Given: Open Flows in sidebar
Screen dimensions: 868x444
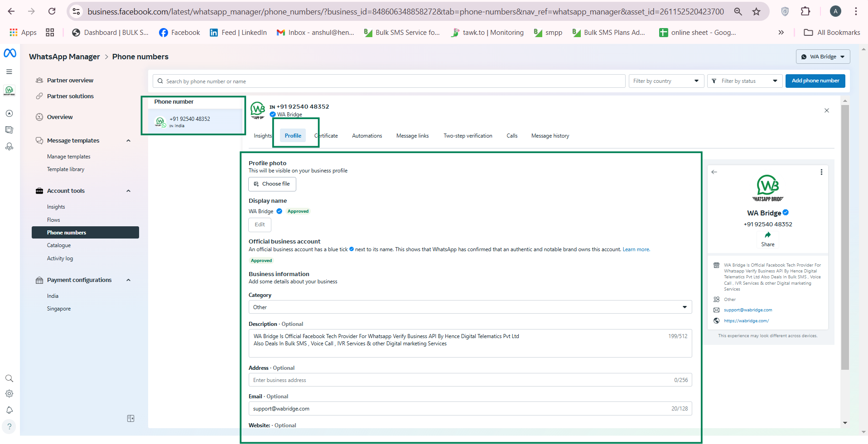Looking at the screenshot, I should tap(53, 220).
